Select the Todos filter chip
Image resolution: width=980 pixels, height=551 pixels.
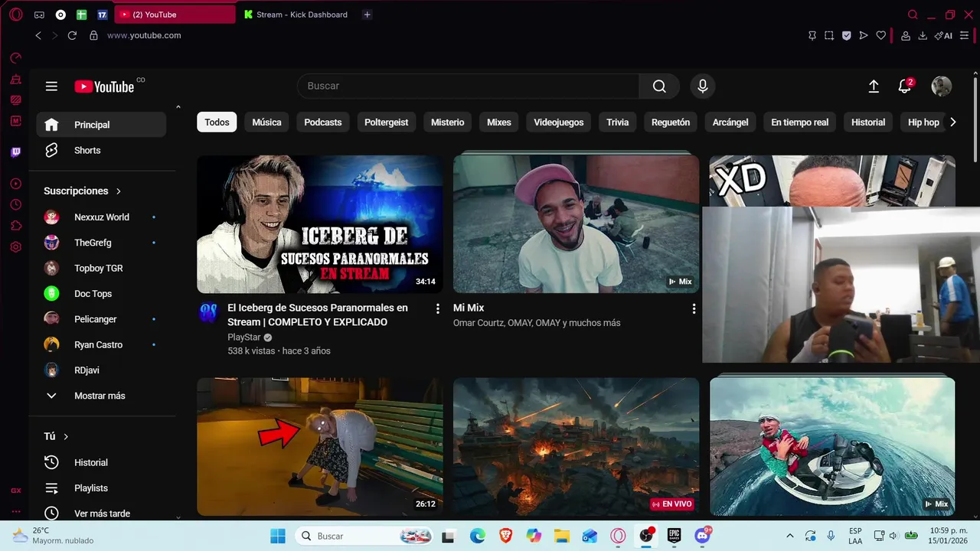coord(217,122)
